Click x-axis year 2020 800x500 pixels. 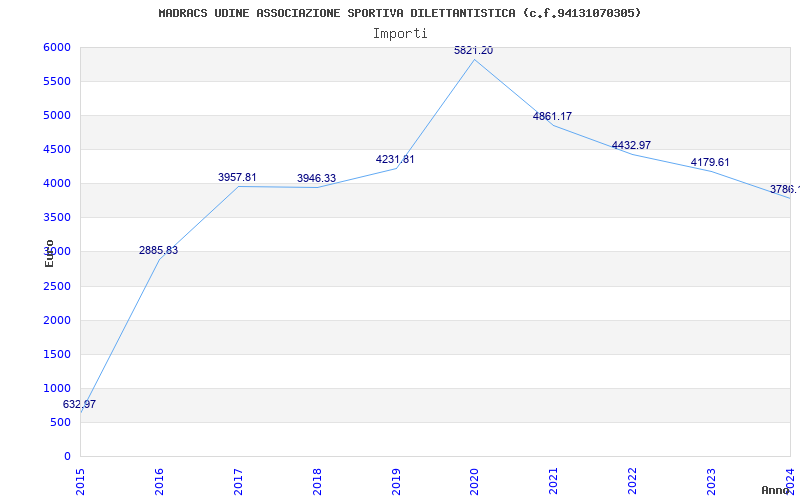pos(474,481)
